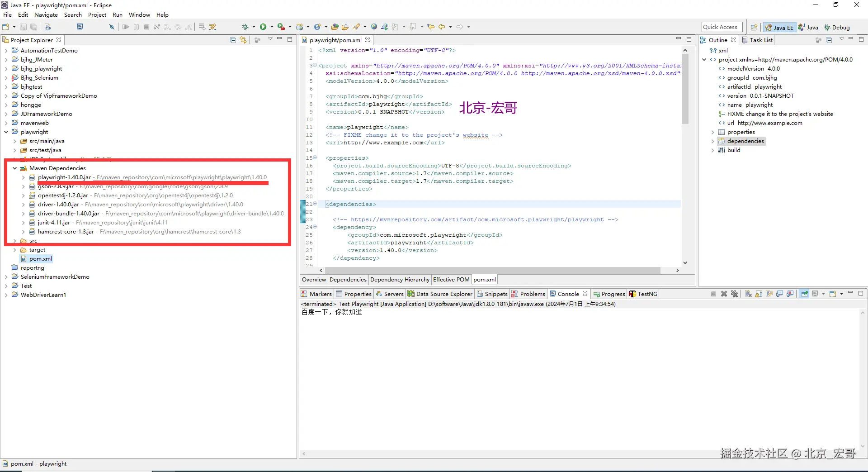Open the Navigate menu
This screenshot has height=472, width=868.
click(x=46, y=15)
